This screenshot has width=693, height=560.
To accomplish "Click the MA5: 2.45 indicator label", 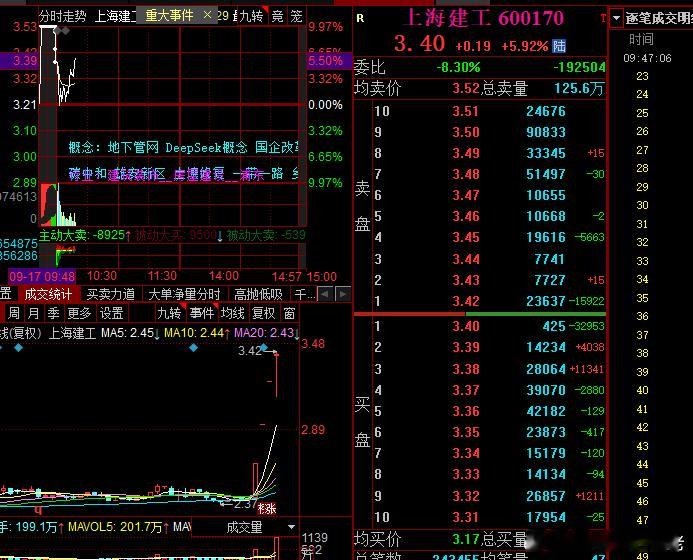I will [x=129, y=332].
